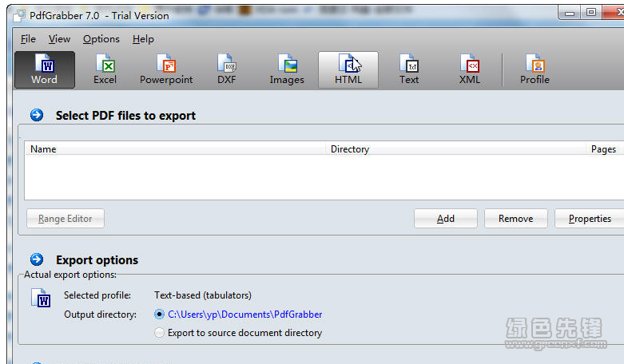624x364 pixels.
Task: Open the View menu
Action: coord(59,39)
